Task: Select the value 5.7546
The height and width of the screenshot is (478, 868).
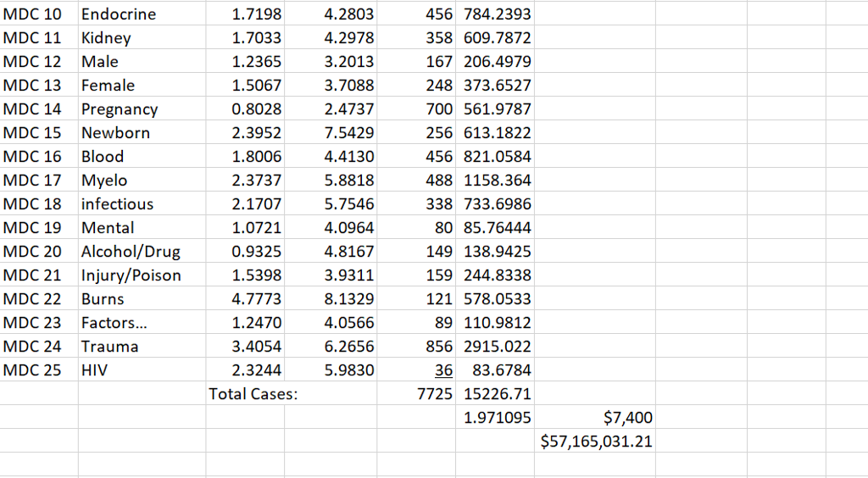Action: click(331, 204)
